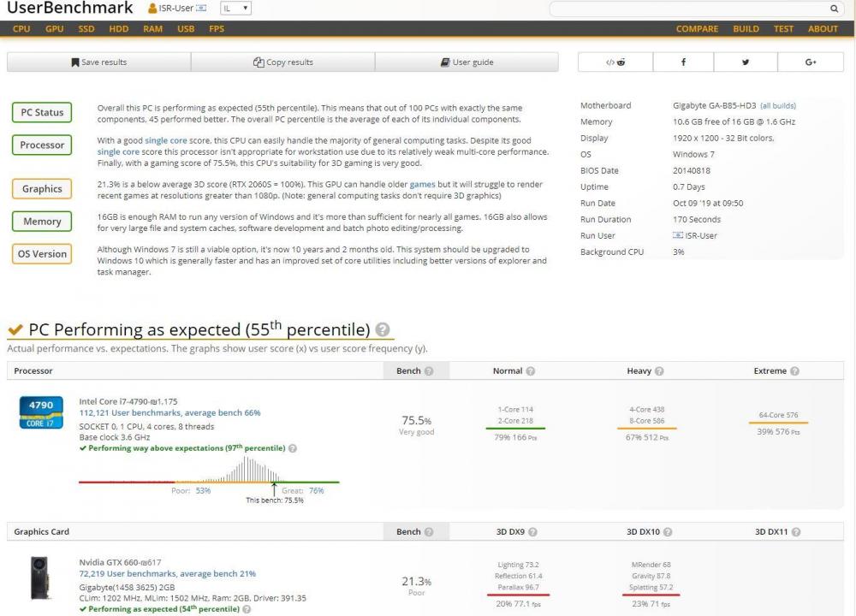Open the GPU menu
This screenshot has width=856, height=616.
55,29
